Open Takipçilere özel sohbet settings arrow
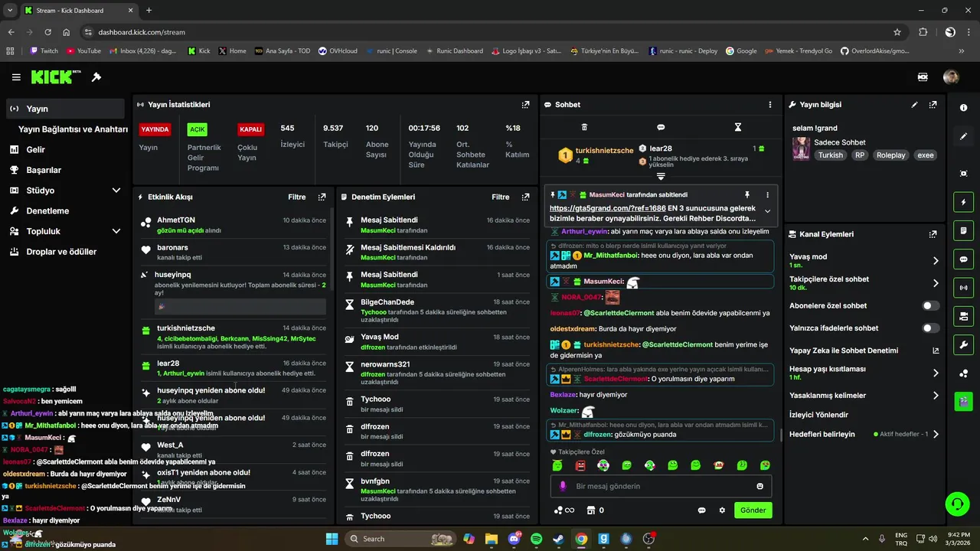The width and height of the screenshot is (980, 551). pos(935,283)
